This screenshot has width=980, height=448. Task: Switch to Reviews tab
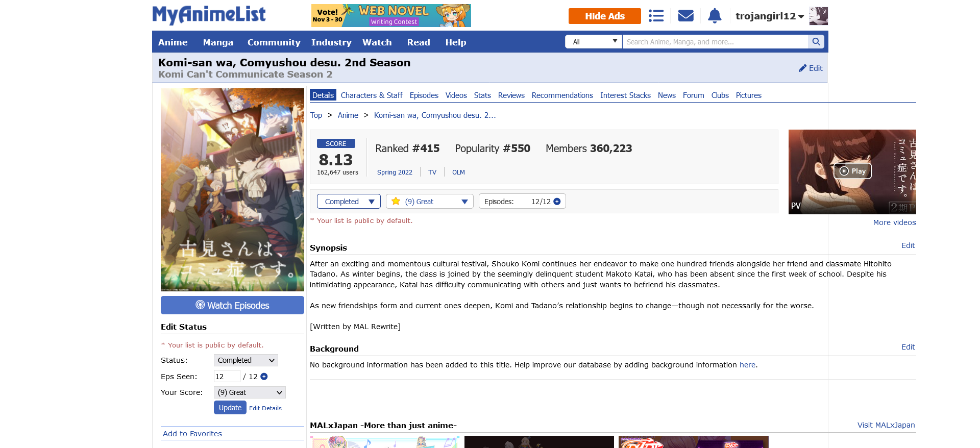pyautogui.click(x=511, y=95)
